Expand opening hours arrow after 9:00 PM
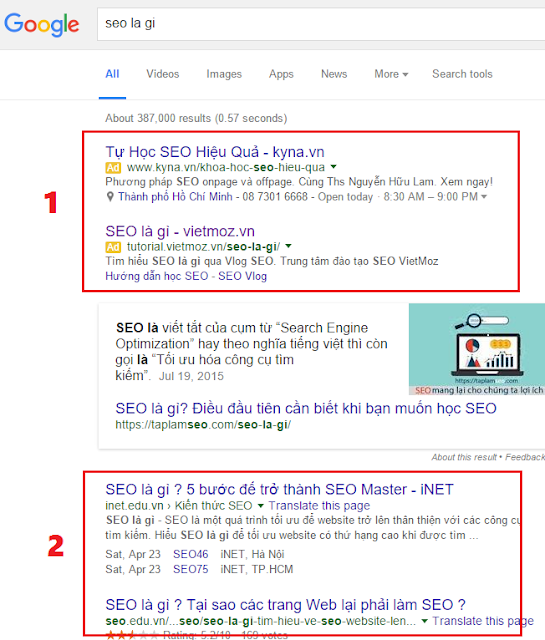 coord(484,197)
